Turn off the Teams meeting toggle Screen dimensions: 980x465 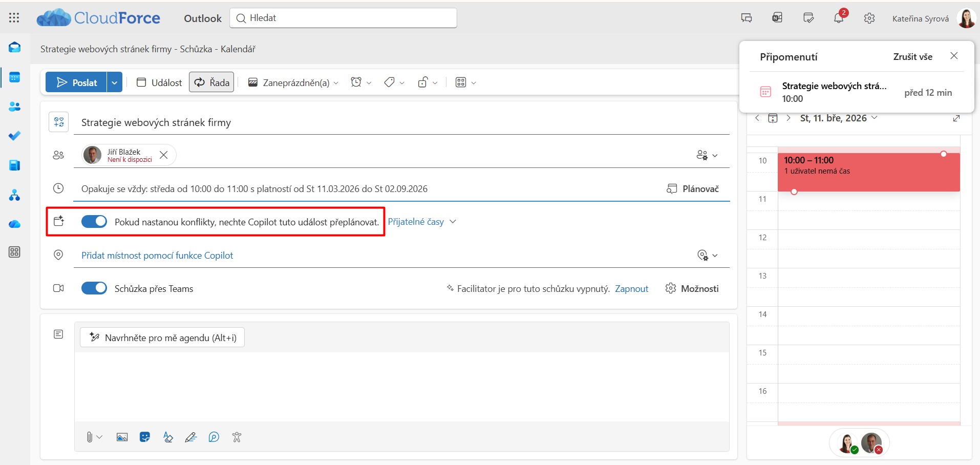(94, 288)
